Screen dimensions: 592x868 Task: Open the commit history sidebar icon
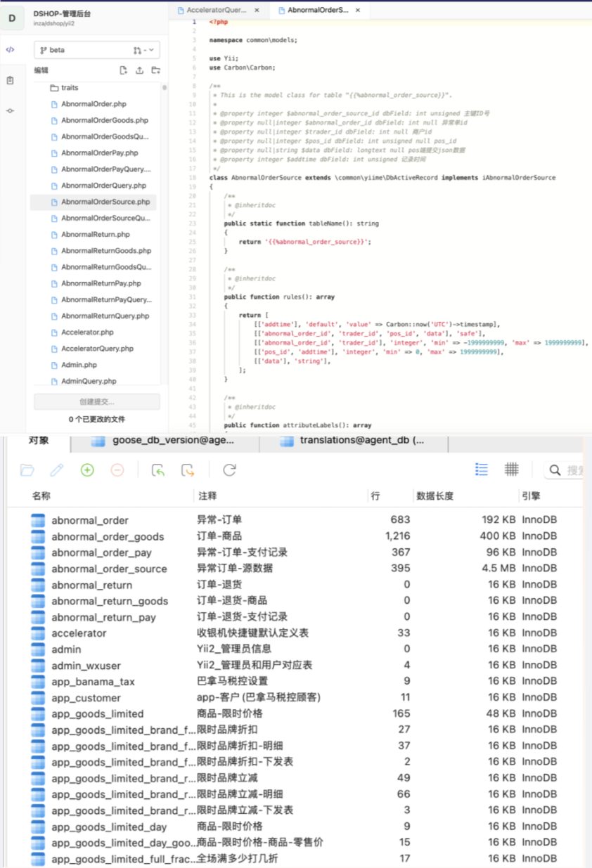click(10, 111)
